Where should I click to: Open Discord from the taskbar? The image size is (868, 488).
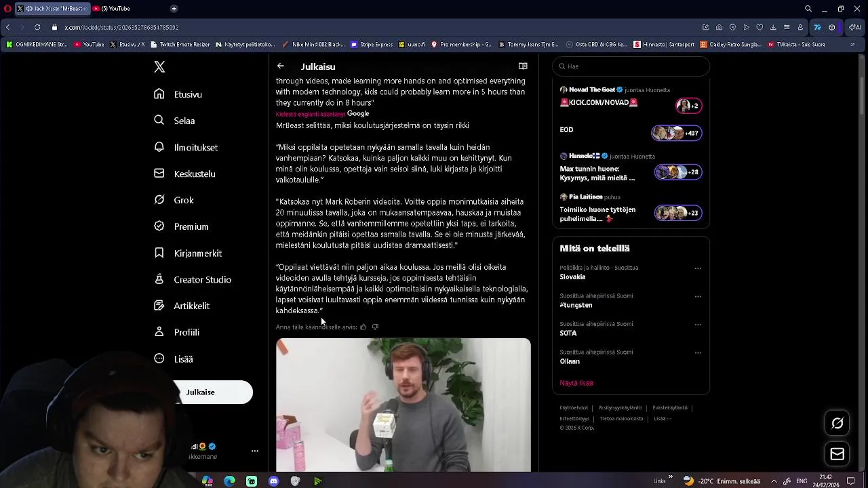click(x=273, y=481)
